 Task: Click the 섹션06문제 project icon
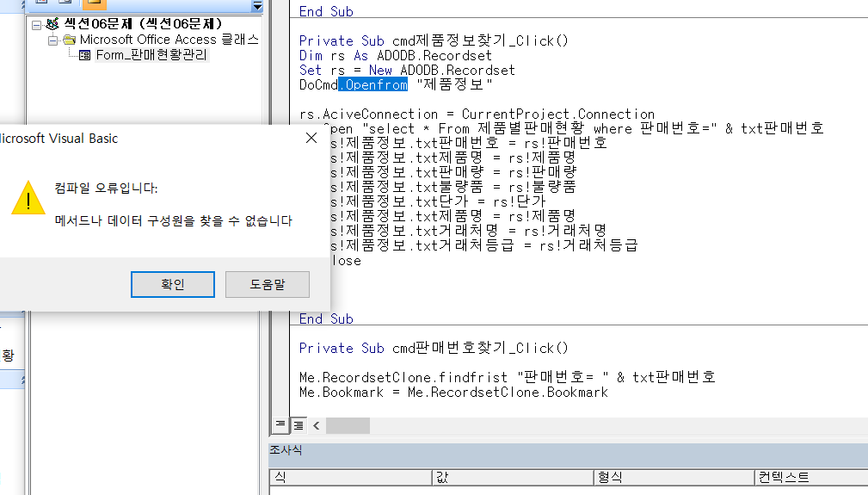53,25
